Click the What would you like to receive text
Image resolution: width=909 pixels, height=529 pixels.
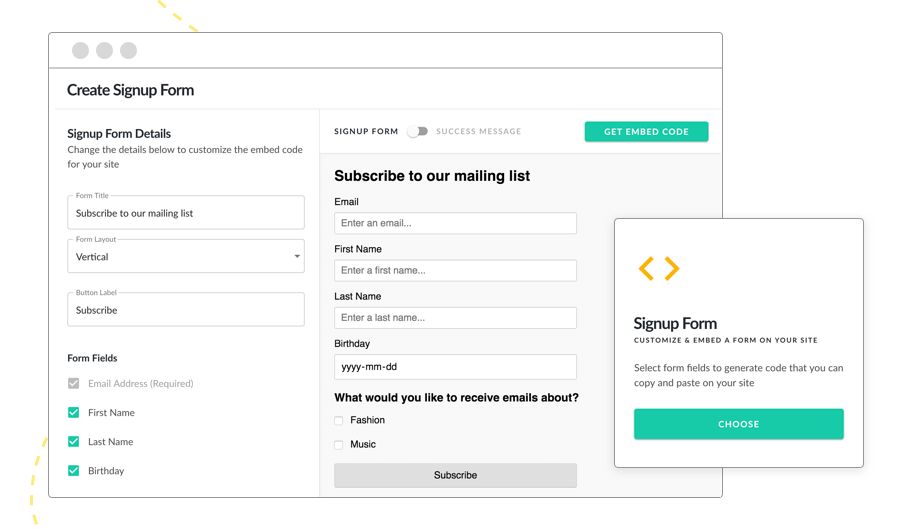coord(456,398)
